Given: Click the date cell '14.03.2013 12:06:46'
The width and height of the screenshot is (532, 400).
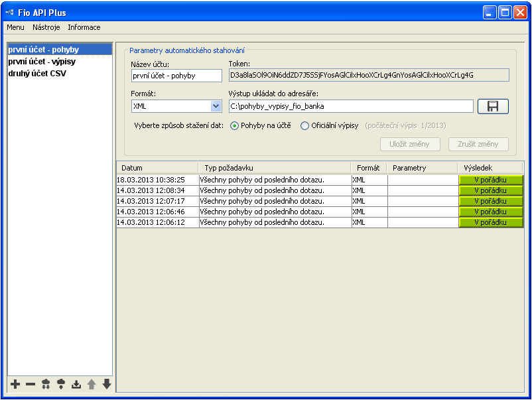Looking at the screenshot, I should [x=158, y=212].
